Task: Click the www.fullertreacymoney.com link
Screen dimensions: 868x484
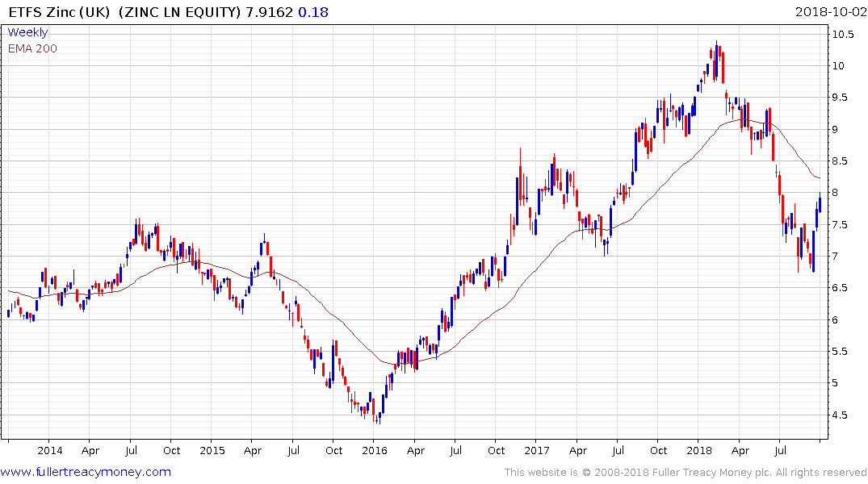Action: coord(86,472)
